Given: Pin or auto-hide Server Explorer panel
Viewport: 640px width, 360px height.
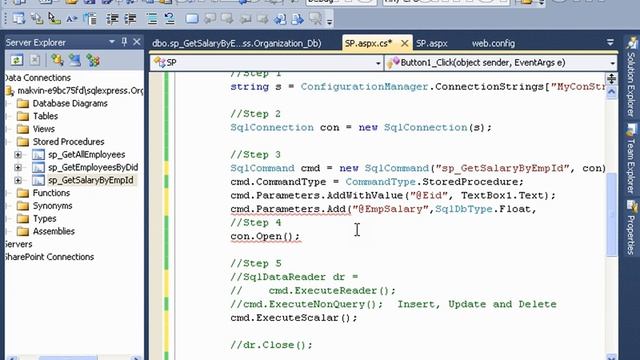Looking at the screenshot, I should click(x=124, y=42).
